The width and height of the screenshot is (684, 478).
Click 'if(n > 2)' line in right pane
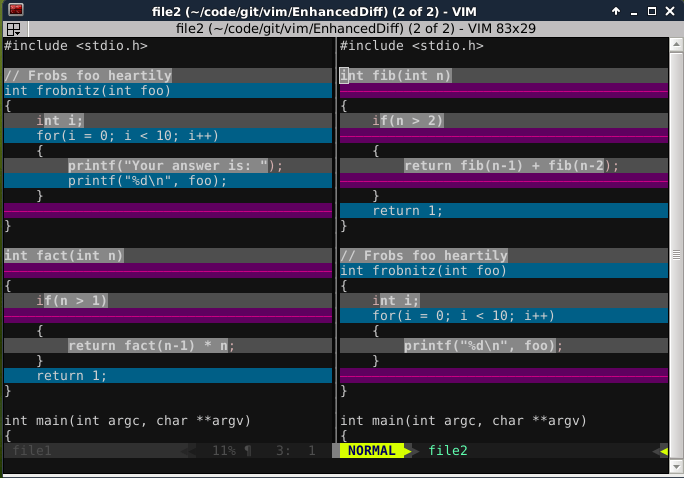click(x=408, y=121)
